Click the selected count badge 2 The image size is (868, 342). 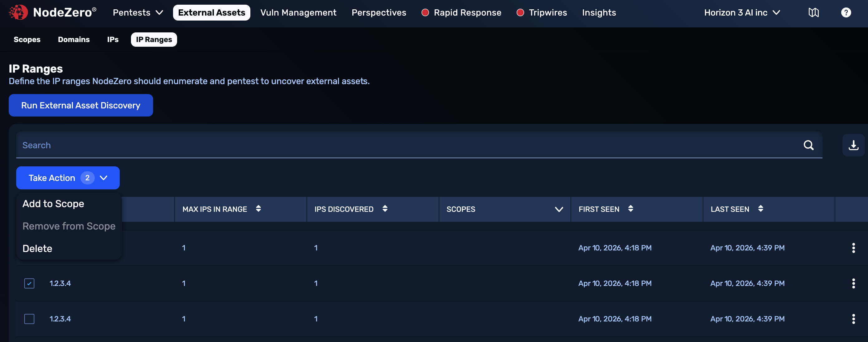pyautogui.click(x=87, y=178)
